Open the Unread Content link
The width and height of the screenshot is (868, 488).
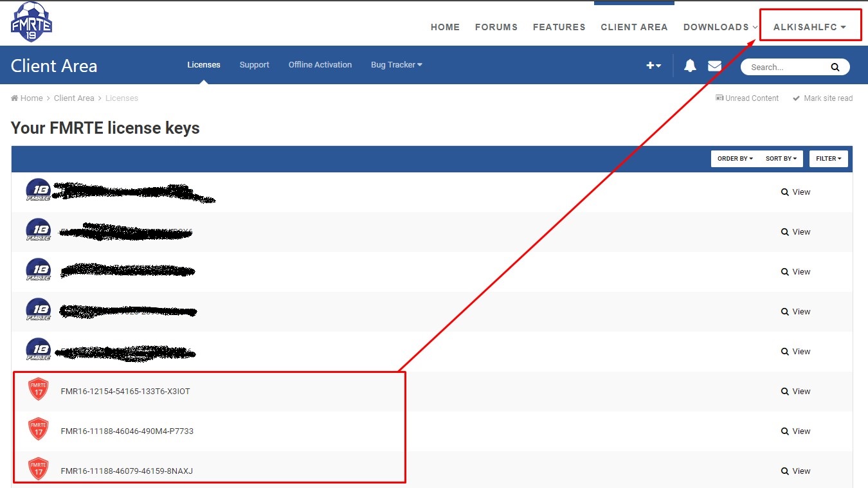[x=747, y=98]
